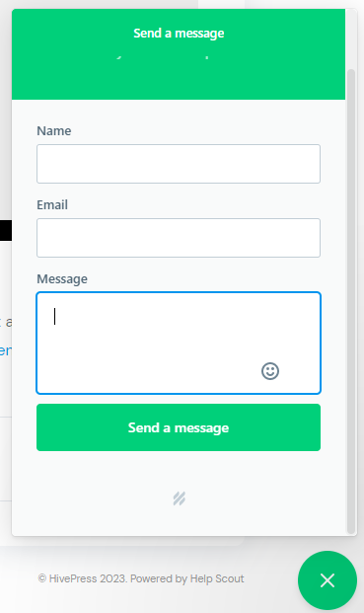Screen dimensions: 364x613
Task: Open the emoji picker smiley icon
Action: (270, 371)
